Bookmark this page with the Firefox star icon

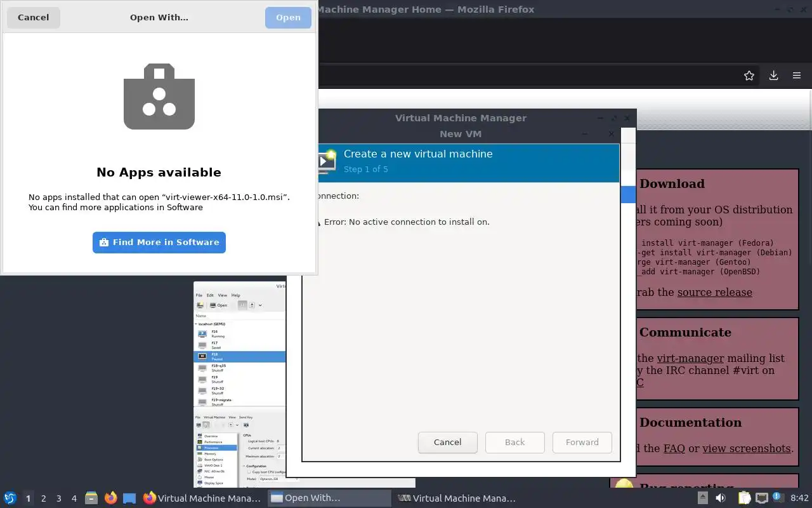[x=749, y=76]
